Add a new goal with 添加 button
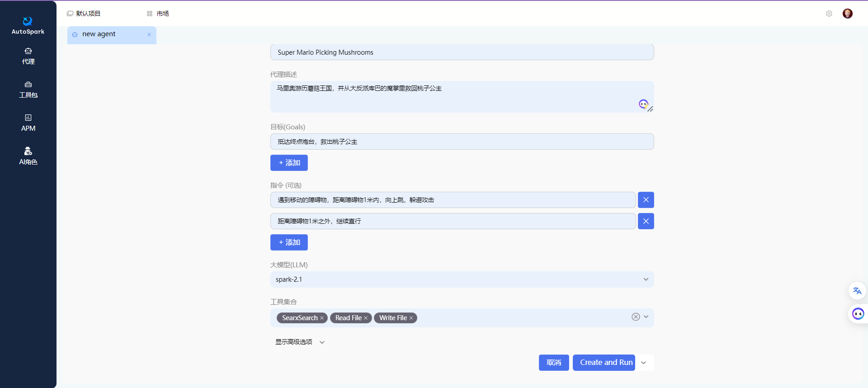The image size is (868, 388). pyautogui.click(x=289, y=163)
